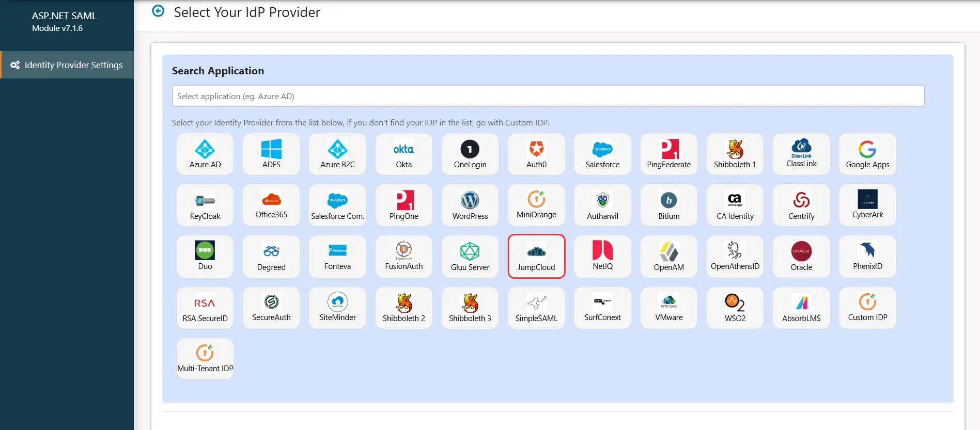The height and width of the screenshot is (430, 980).
Task: Pick the OpenAthensID provider
Action: [735, 257]
